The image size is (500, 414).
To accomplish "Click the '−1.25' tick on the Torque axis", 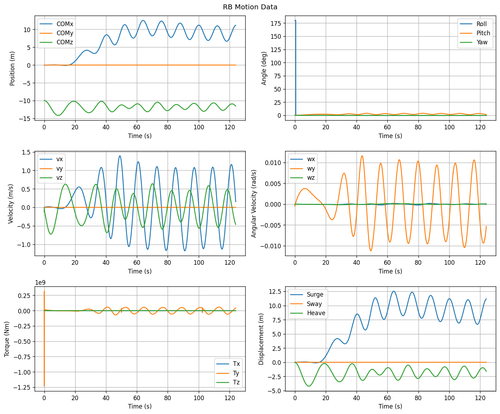I will coord(22,387).
